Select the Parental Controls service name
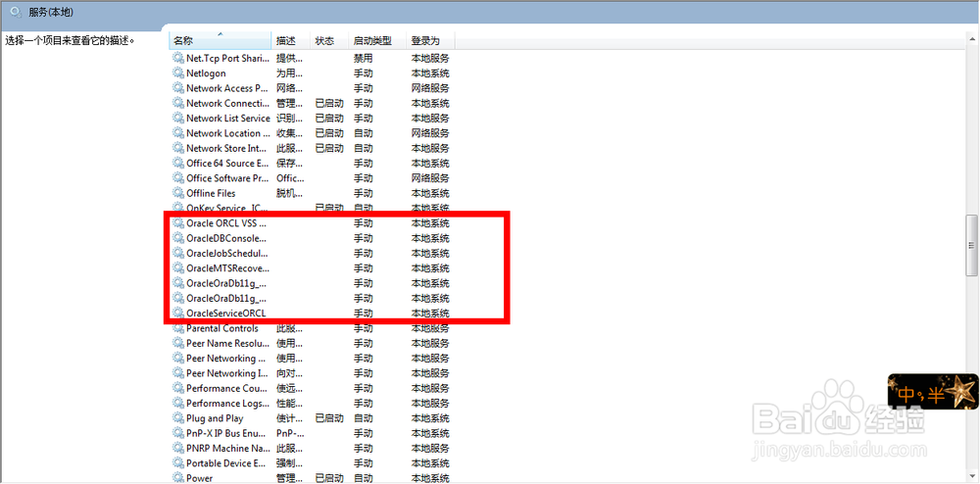 tap(222, 328)
